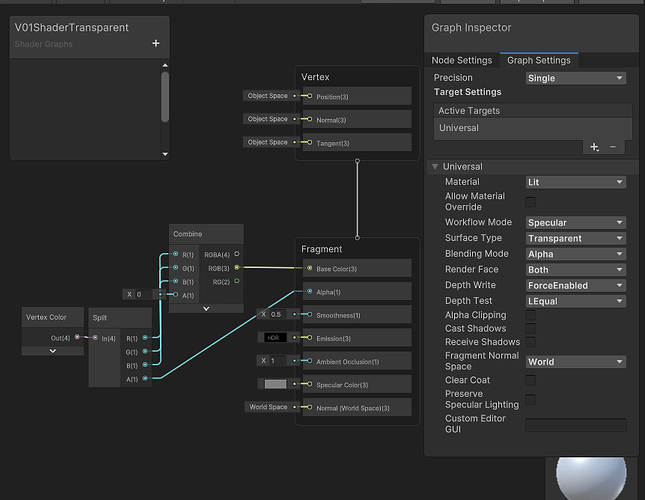Click the Custom Editor GUI input field

click(576, 425)
